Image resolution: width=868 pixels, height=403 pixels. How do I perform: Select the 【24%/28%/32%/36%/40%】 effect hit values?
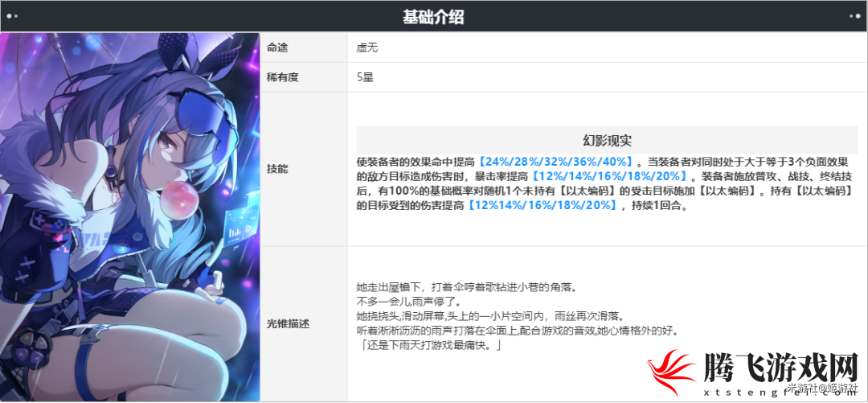[x=555, y=163]
